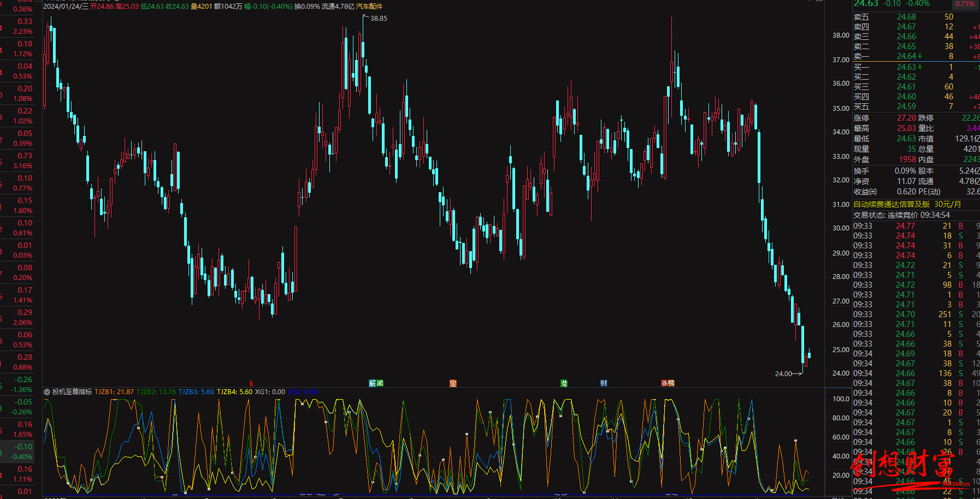Click the 0.75% badge in quote header
The image size is (980, 499).
pos(965,4)
